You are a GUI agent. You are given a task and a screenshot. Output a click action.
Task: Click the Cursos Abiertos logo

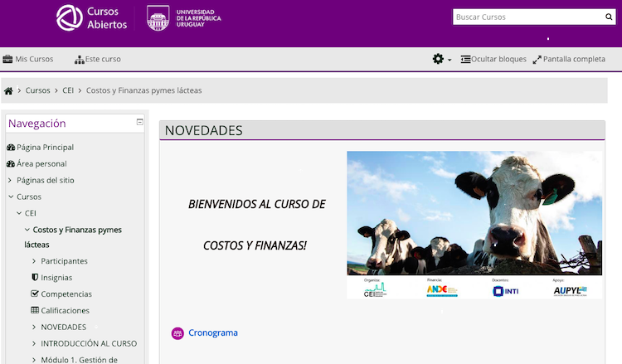click(91, 18)
